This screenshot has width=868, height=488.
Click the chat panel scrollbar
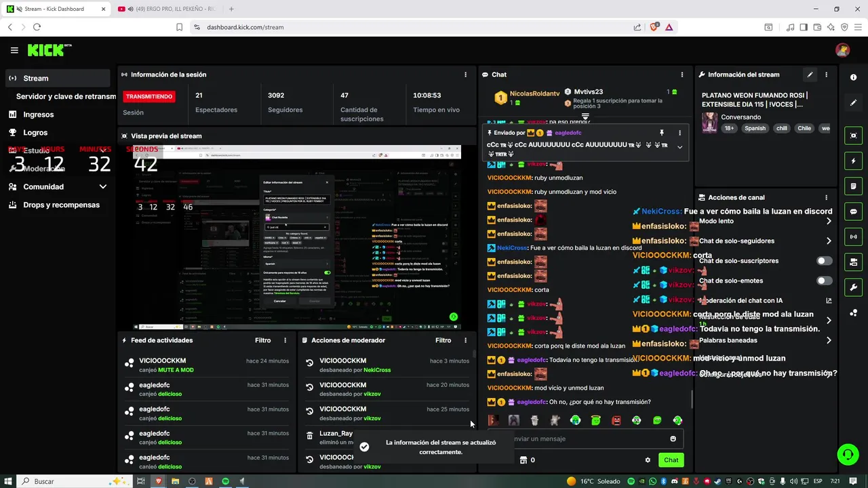pos(692,399)
